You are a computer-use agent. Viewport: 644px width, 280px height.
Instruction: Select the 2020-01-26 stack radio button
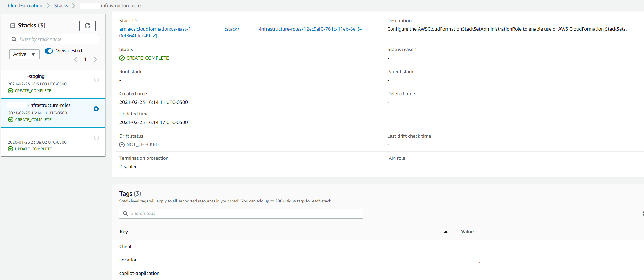(97, 138)
